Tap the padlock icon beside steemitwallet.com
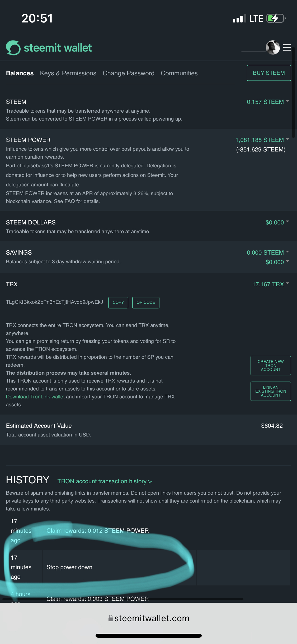Screen dimensions: 297x644 (x=111, y=618)
